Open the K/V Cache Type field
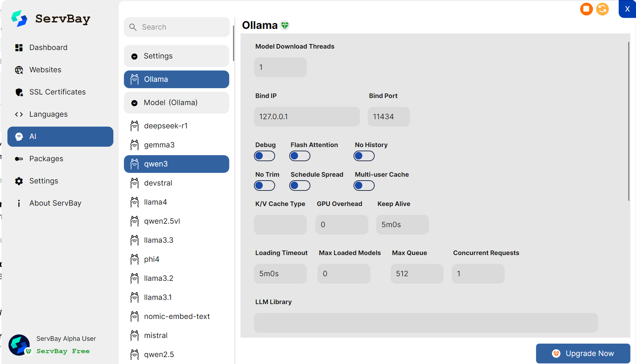 (280, 225)
